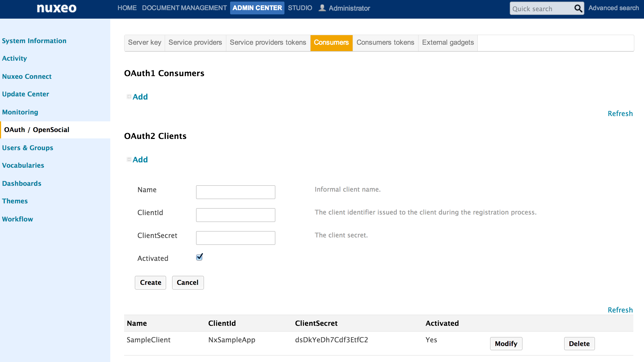Collapse the OAuth2 Clients Add form

137,159
